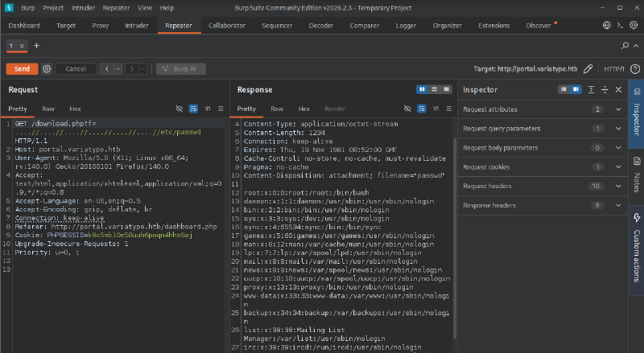This screenshot has width=644, height=353.
Task: Open the help question-mark icon
Action: pos(635,69)
